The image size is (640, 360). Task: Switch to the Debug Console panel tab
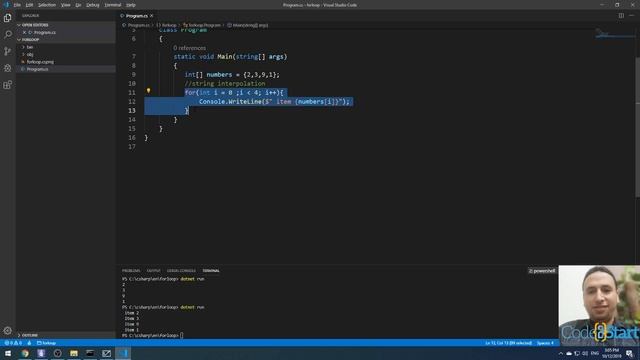181,271
